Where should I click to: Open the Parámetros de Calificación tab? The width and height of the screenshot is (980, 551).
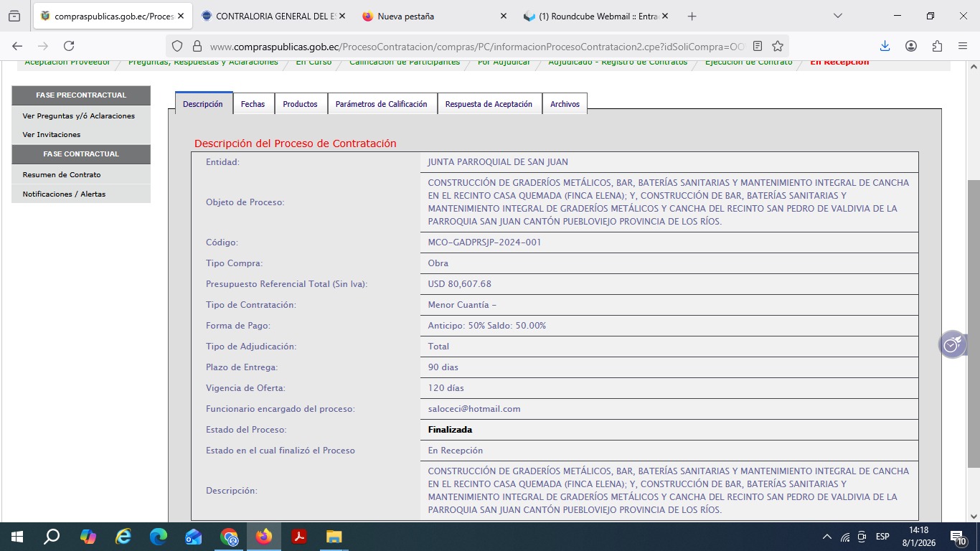click(x=382, y=104)
